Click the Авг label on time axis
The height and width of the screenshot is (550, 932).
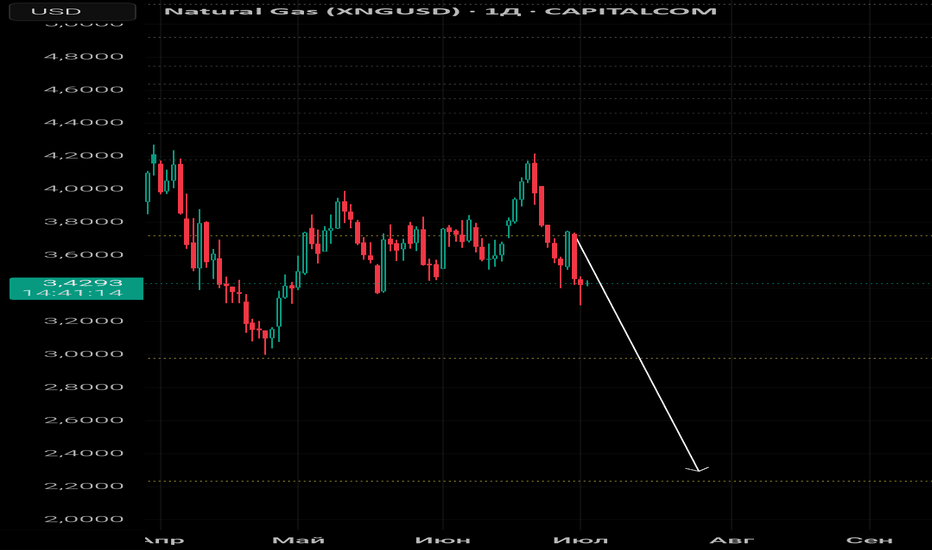pos(732,540)
